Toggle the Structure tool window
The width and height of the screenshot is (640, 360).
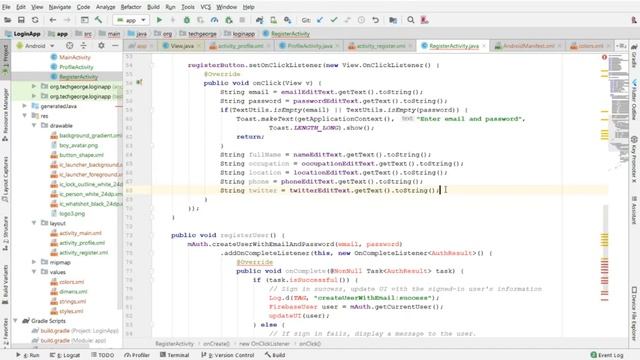coord(5,233)
